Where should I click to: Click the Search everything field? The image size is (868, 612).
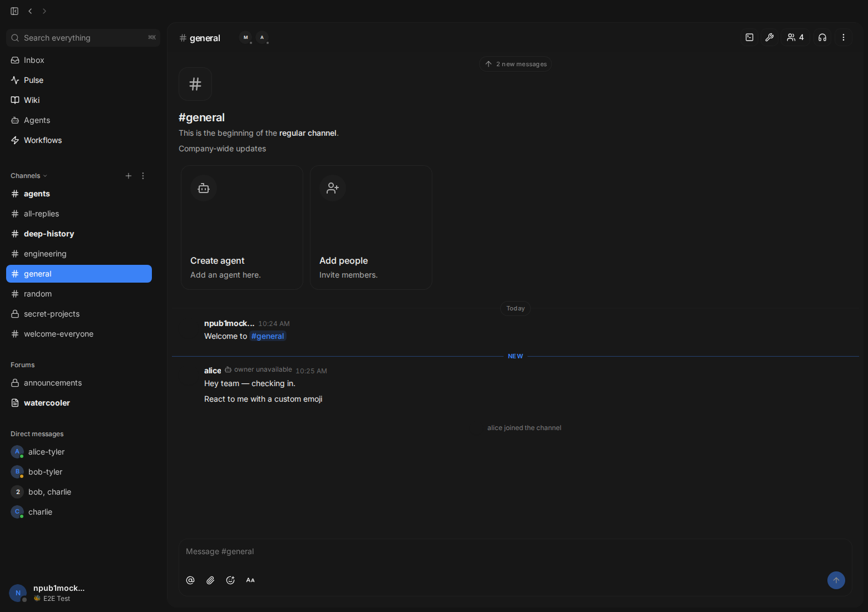(x=83, y=38)
